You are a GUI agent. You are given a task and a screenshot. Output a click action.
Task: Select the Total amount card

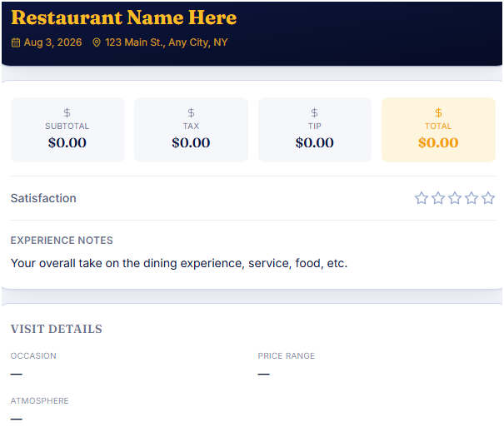438,130
